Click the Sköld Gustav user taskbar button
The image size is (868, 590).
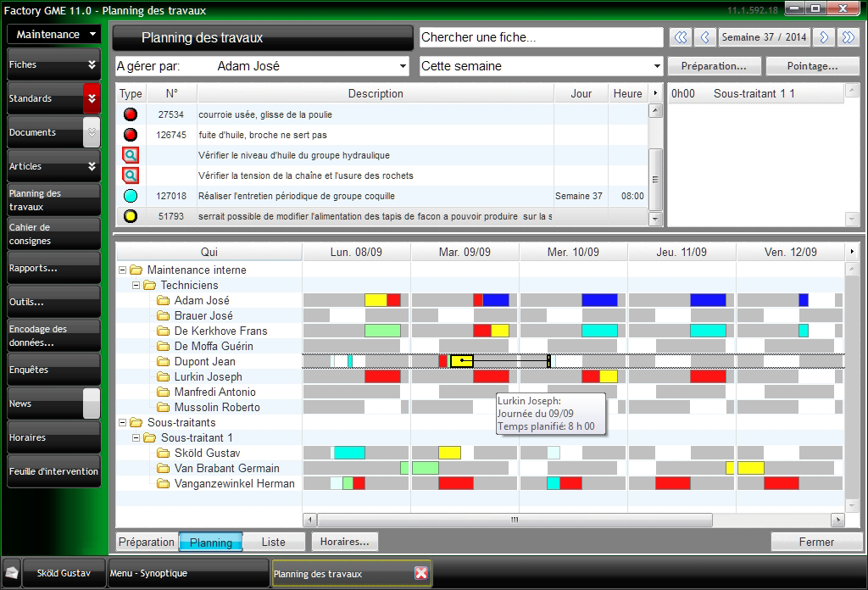[64, 573]
